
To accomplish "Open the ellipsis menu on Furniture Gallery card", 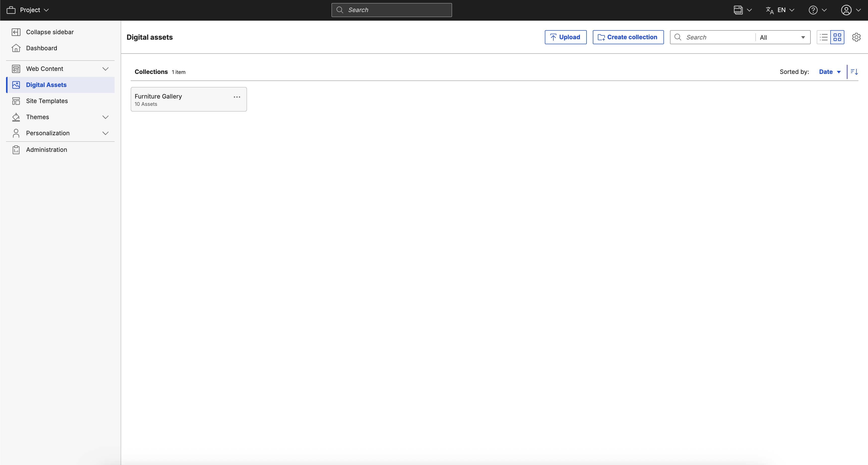I will pyautogui.click(x=237, y=97).
